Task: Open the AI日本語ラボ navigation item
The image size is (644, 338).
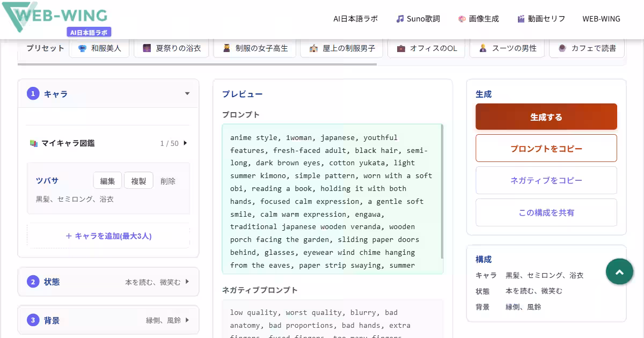Action: (x=355, y=19)
